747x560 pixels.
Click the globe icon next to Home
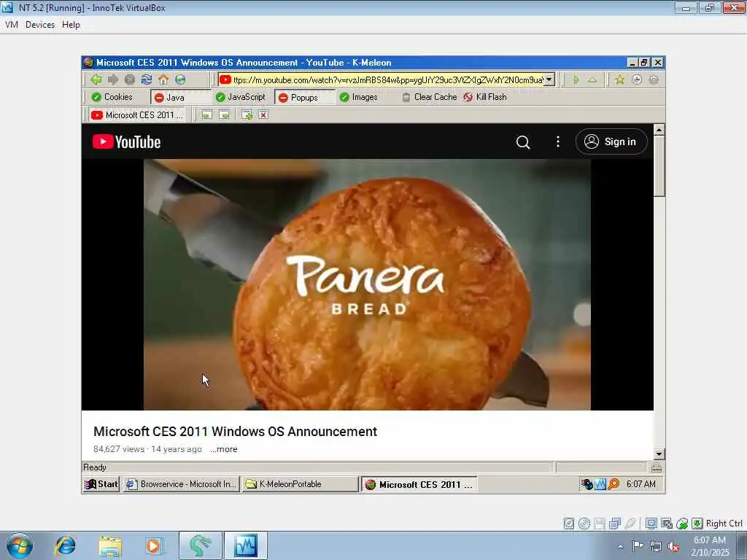pyautogui.click(x=180, y=79)
